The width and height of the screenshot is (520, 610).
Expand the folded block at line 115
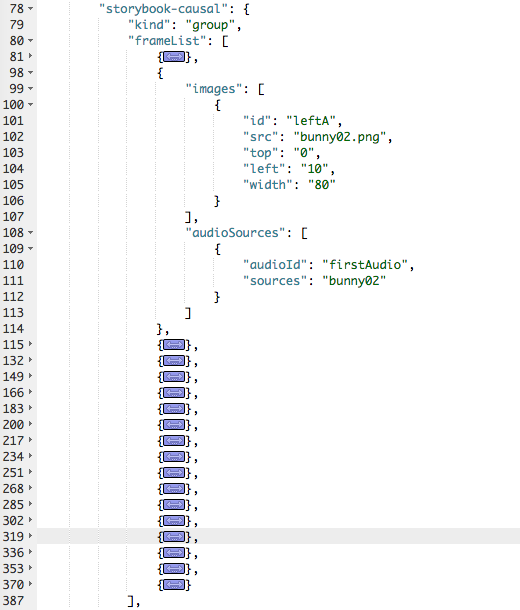tap(30, 344)
